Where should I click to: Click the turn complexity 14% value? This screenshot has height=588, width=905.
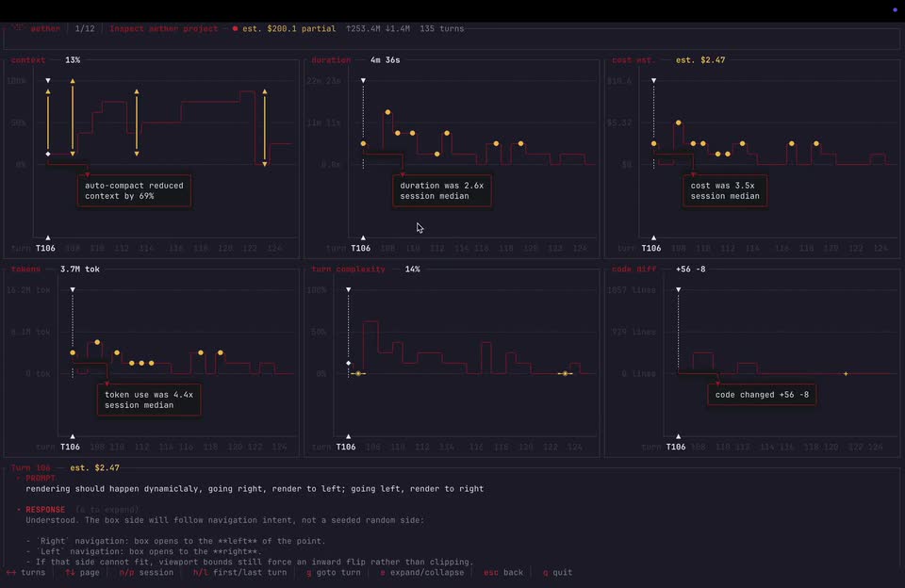pyautogui.click(x=413, y=269)
